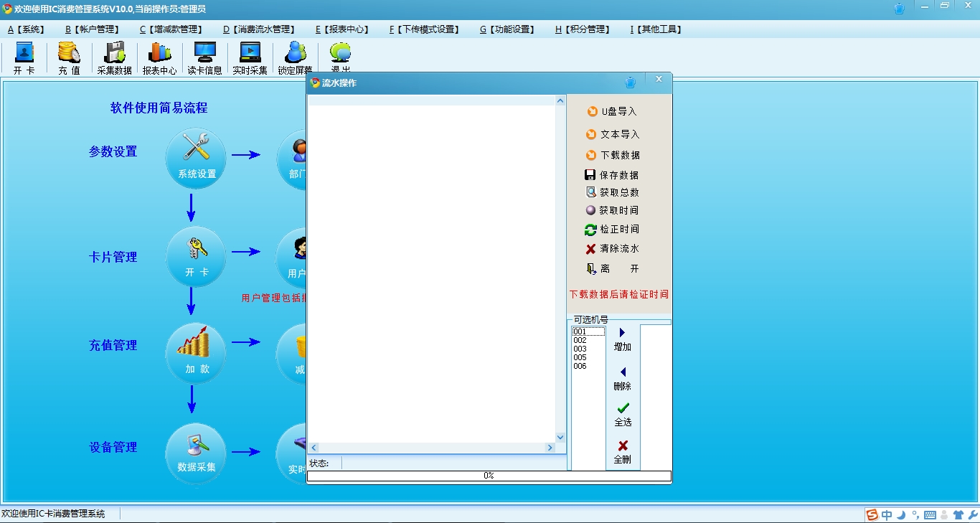Click the U盘导入 button
The height and width of the screenshot is (523, 980).
click(612, 112)
